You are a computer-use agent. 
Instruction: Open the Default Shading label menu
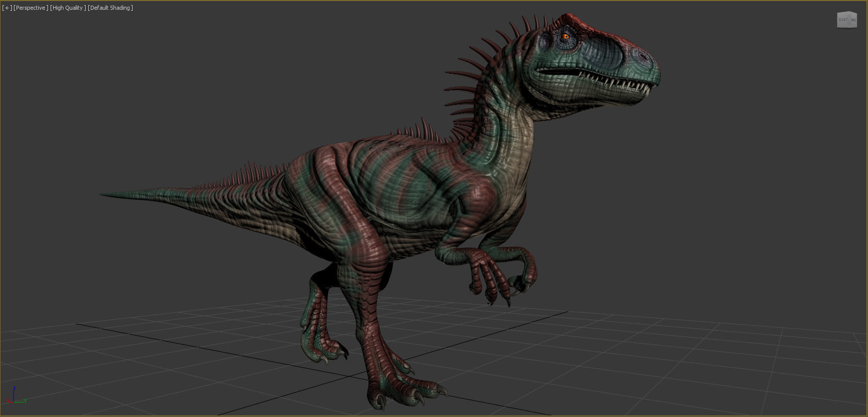point(110,8)
